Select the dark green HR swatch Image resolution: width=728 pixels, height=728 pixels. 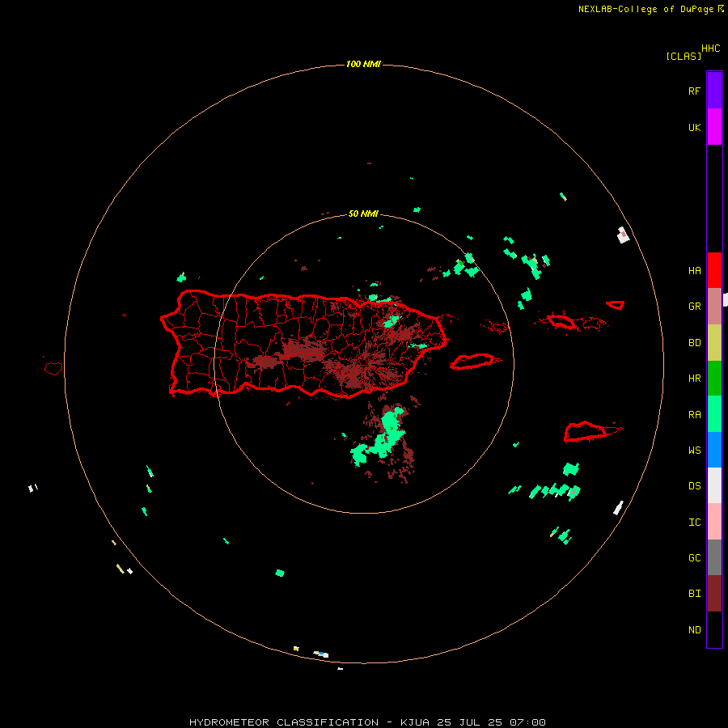[714, 379]
